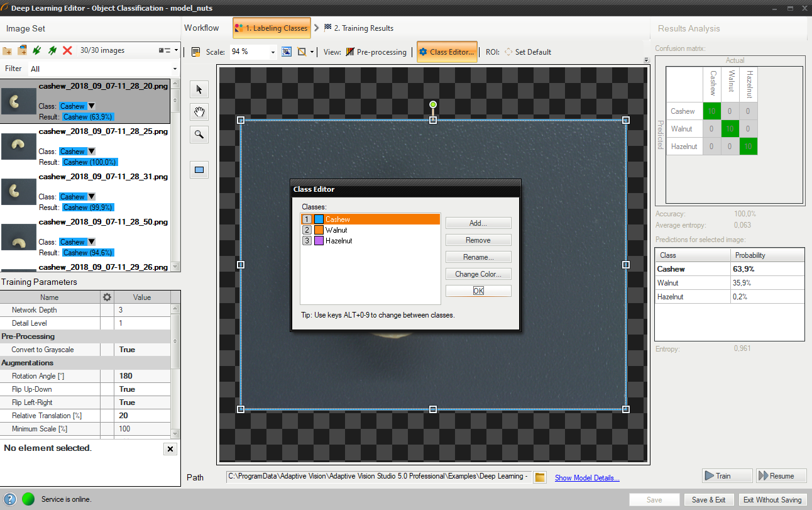Expand the Scale percentage dropdown
812x510 pixels.
click(x=273, y=52)
